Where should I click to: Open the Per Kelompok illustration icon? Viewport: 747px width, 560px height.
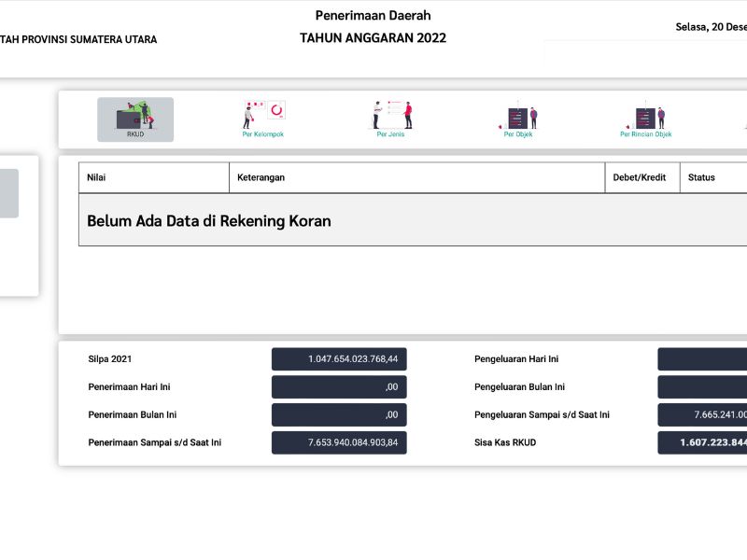tap(263, 116)
